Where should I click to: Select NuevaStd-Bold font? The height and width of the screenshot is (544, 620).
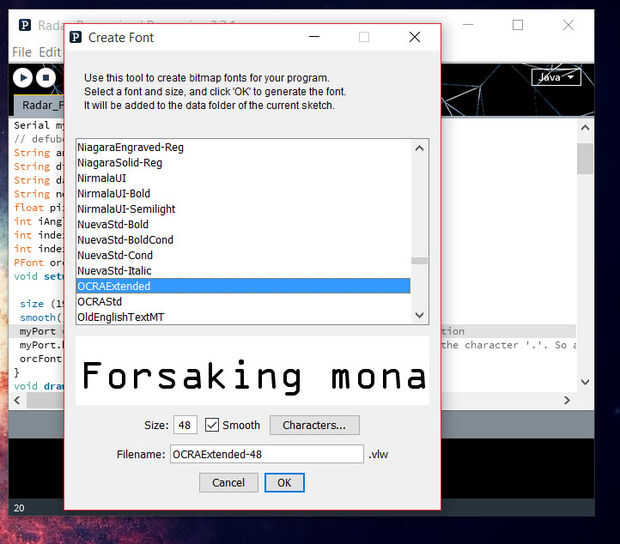click(x=243, y=225)
